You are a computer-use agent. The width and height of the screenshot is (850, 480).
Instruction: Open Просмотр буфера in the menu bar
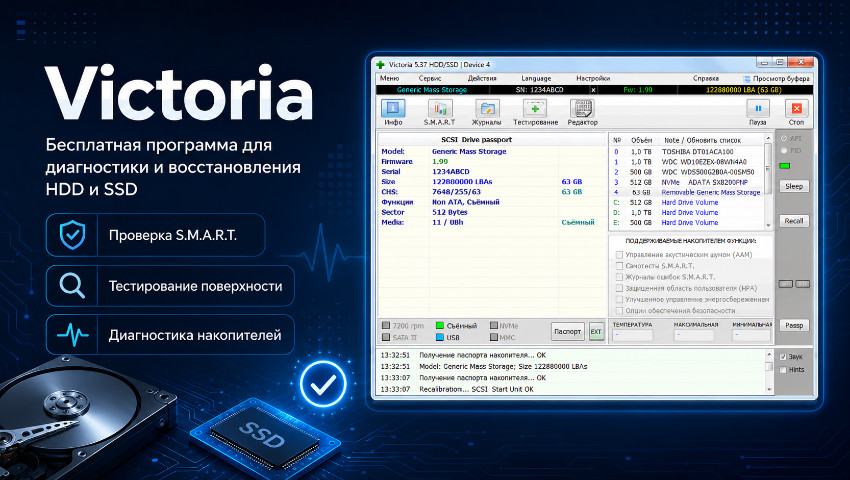(777, 79)
